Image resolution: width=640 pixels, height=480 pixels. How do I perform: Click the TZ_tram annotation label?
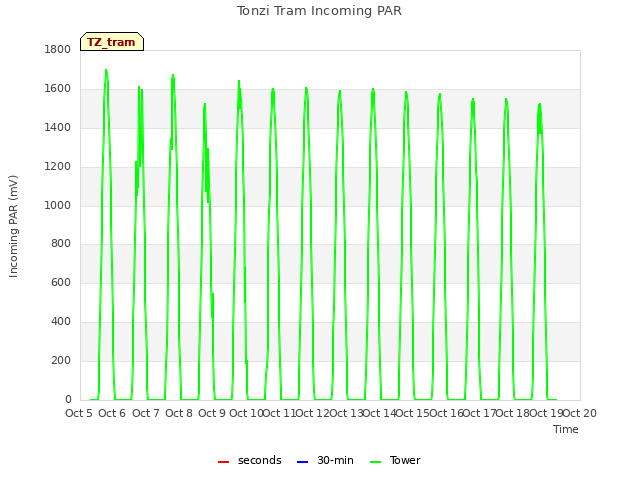[112, 42]
